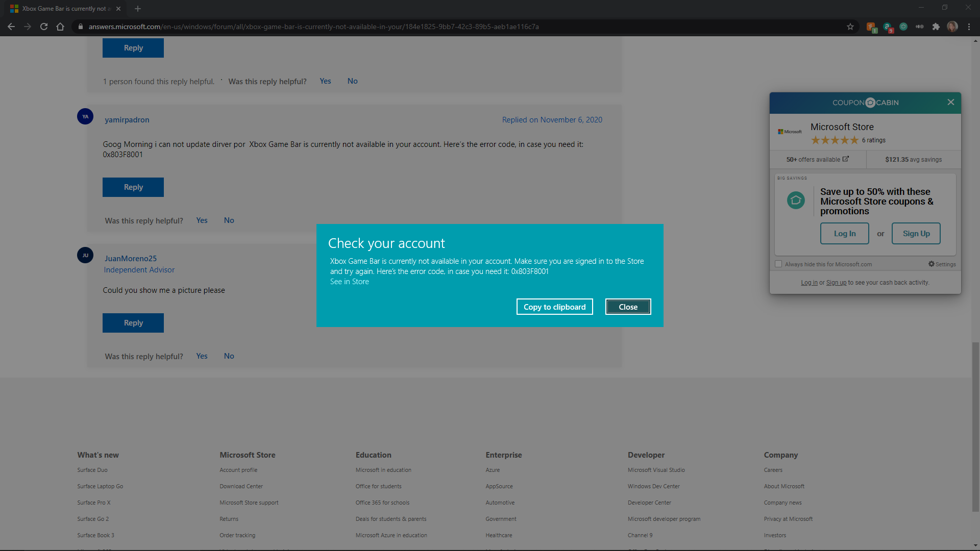The width and height of the screenshot is (980, 551).
Task: Open Office for students footer link
Action: 379,486
